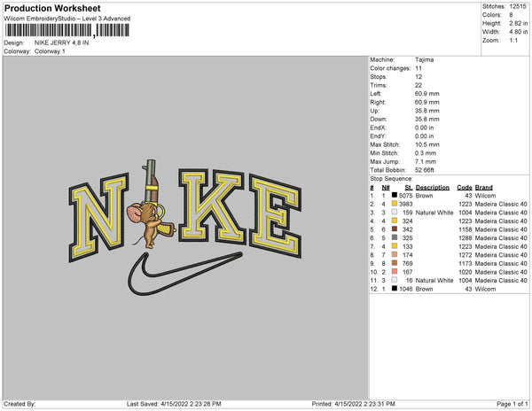Viewport: 532px width, 411px height.
Task: Click the "Left:" measurement of 60.9 mm
Action: pyautogui.click(x=426, y=94)
